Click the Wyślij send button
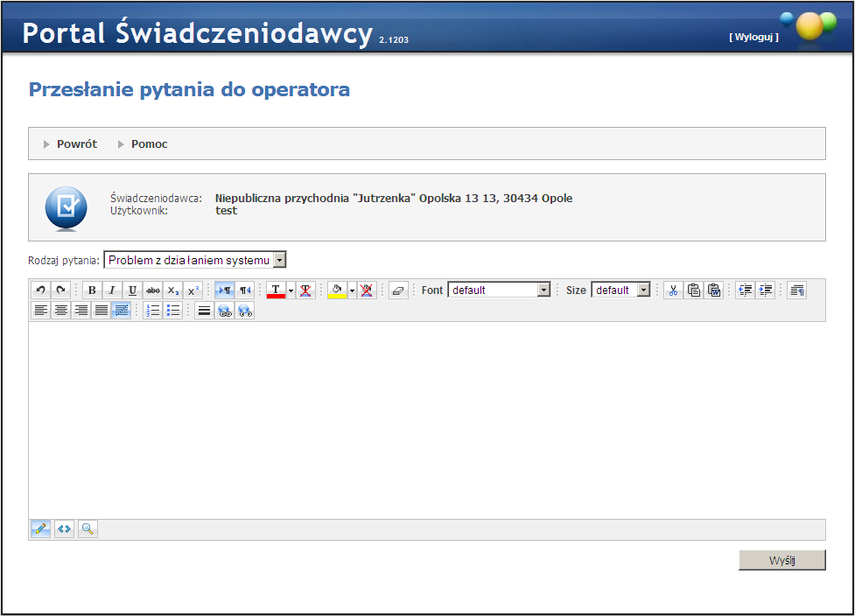The height and width of the screenshot is (616, 855). (781, 560)
